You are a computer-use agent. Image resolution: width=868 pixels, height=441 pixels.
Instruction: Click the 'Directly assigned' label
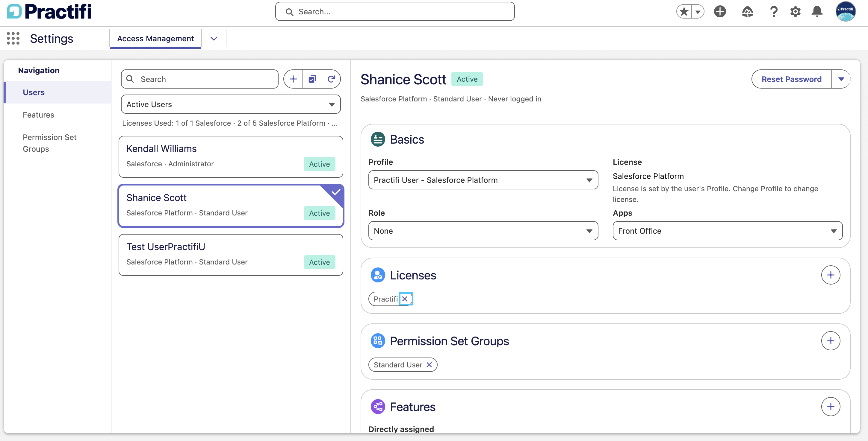coord(401,429)
